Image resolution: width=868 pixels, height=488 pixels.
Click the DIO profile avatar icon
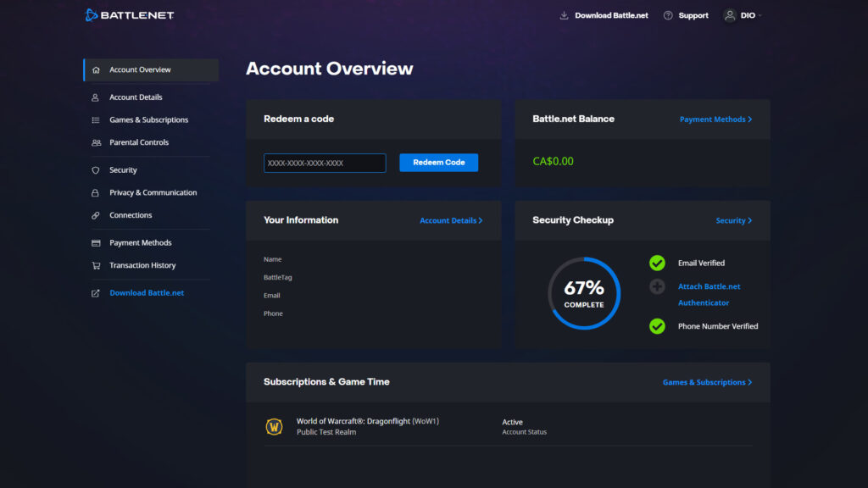[730, 15]
